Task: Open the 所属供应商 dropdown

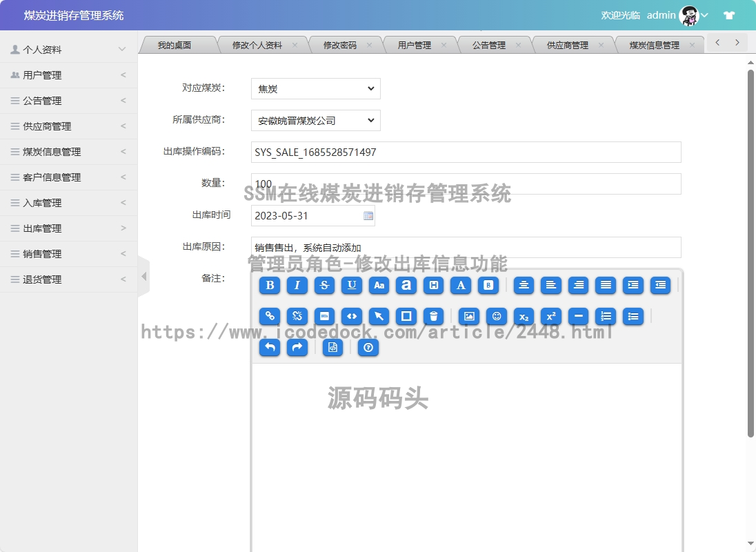Action: click(316, 121)
